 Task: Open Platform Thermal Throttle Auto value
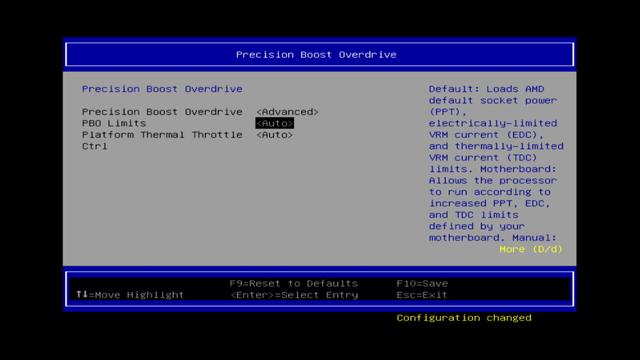point(274,135)
